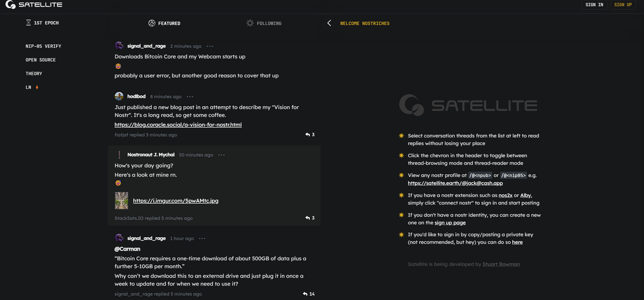Click the Following starburst icon
Viewport: 644px width, 300px height.
click(x=250, y=23)
